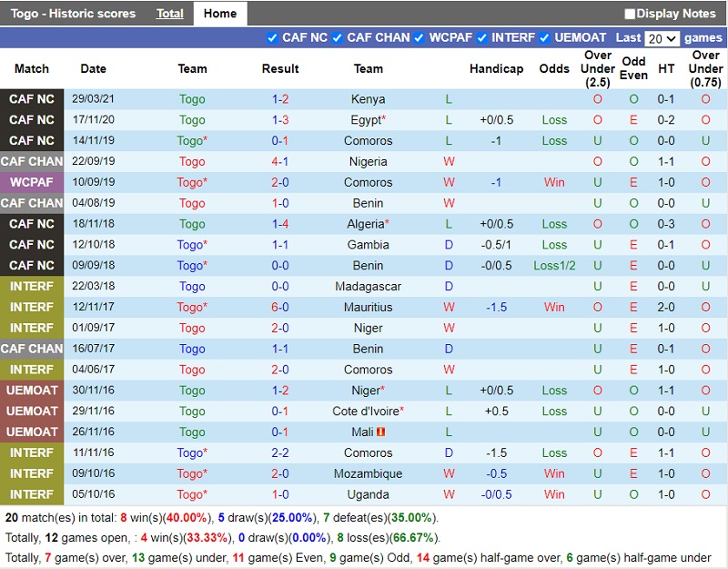The width and height of the screenshot is (728, 569).
Task: Click the red card icon beside Mali
Action: click(382, 432)
